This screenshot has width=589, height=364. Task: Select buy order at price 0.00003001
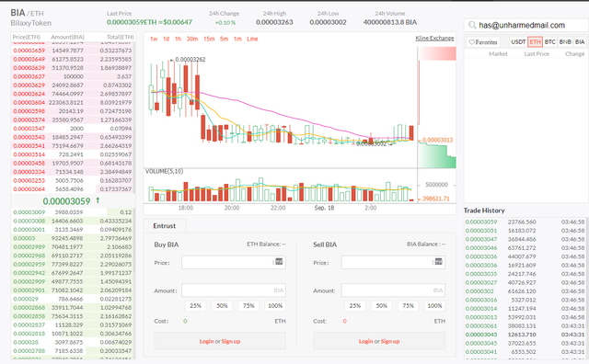73,230
